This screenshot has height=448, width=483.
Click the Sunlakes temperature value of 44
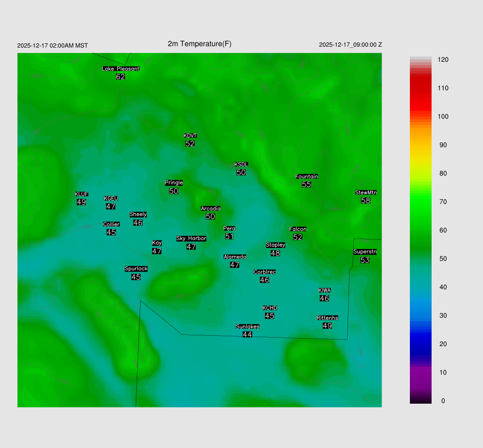[247, 334]
